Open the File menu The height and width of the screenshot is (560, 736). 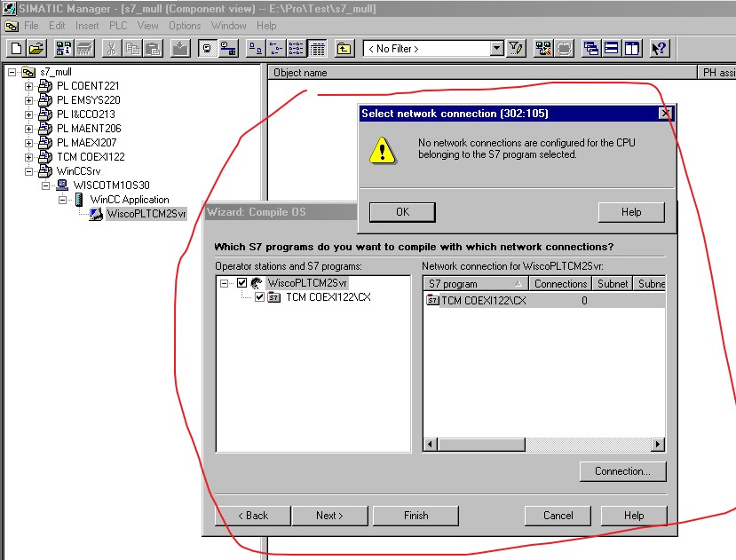pyautogui.click(x=31, y=26)
